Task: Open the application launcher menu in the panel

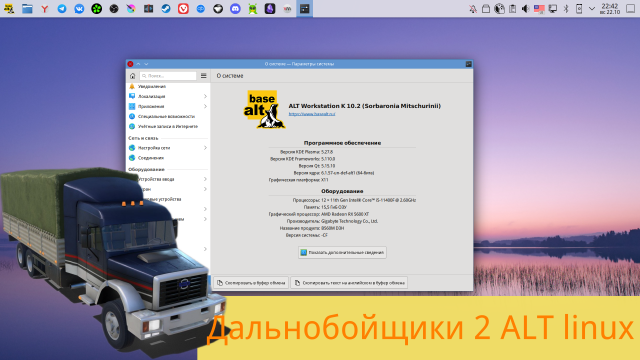Action: tap(9, 9)
